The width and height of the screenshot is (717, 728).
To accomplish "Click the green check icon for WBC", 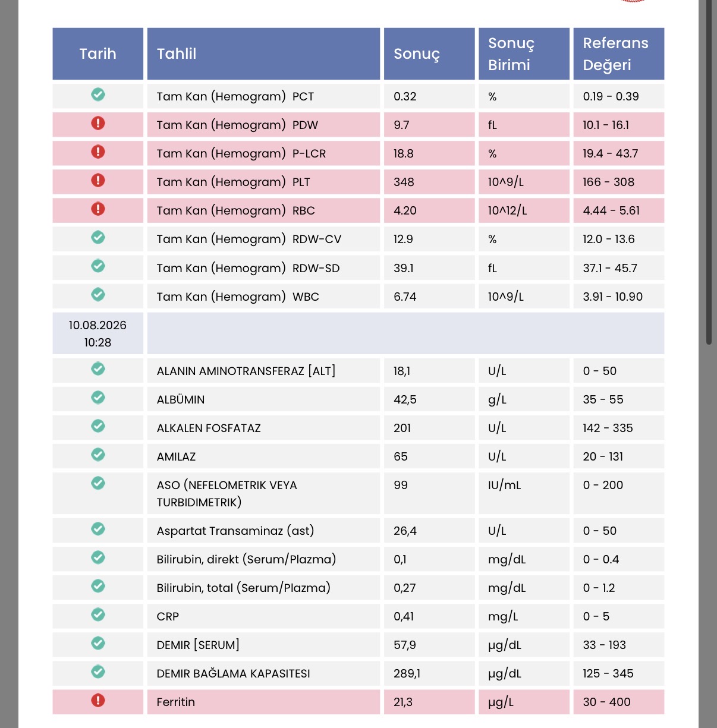I will tap(98, 294).
